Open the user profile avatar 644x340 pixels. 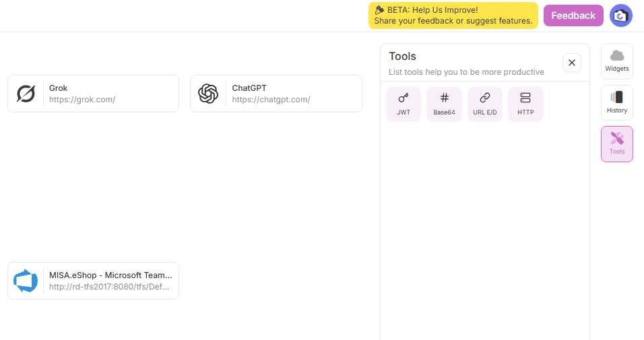point(620,15)
